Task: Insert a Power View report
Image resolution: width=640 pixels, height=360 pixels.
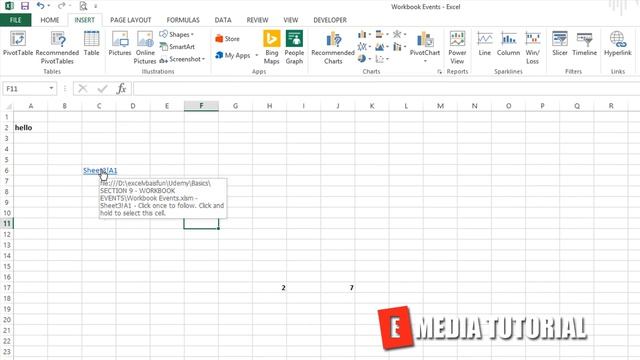Action: click(x=457, y=47)
